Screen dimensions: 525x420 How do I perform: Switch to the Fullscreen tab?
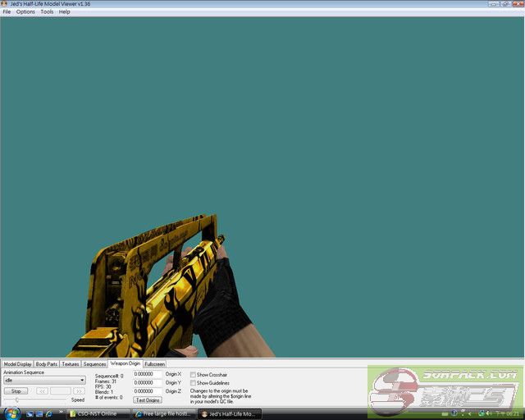coord(155,364)
